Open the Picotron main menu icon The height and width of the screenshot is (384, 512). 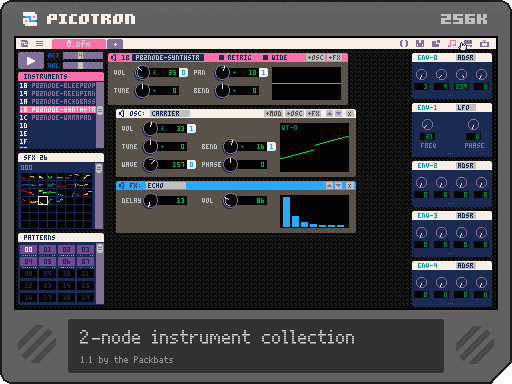click(24, 43)
